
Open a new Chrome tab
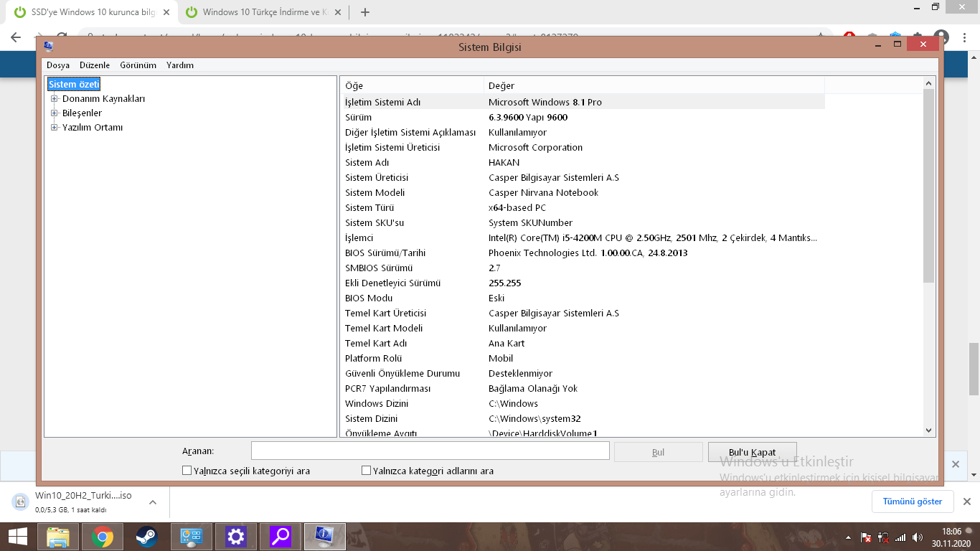[365, 12]
